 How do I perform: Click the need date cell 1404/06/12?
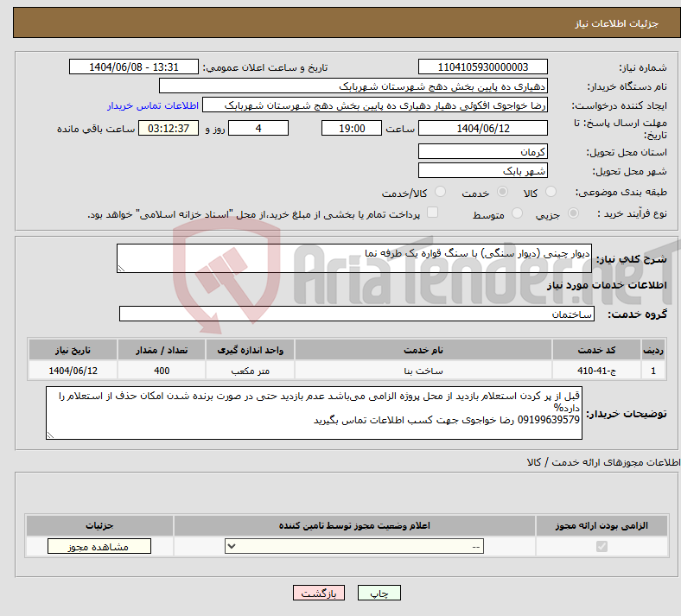pyautogui.click(x=73, y=371)
